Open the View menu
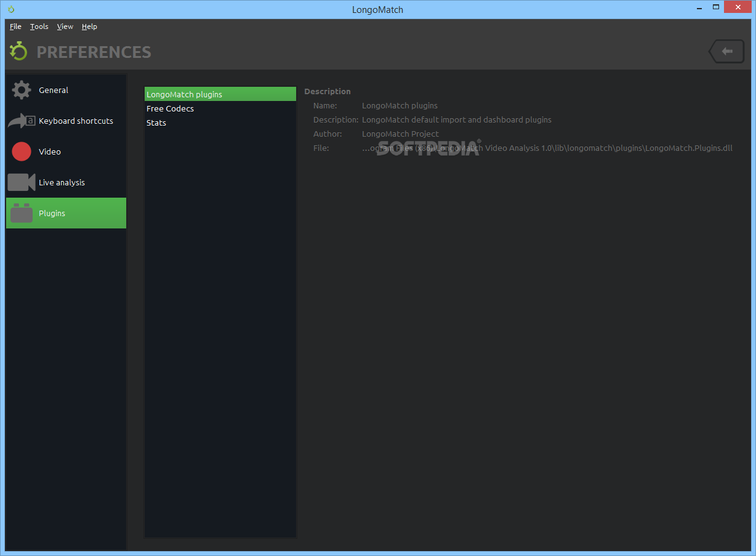This screenshot has width=756, height=556. tap(65, 26)
